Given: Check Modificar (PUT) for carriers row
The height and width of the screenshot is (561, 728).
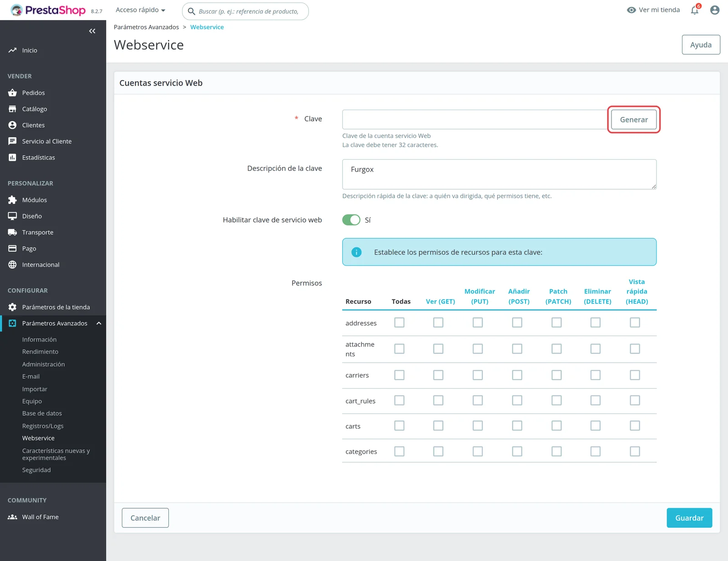Looking at the screenshot, I should pyautogui.click(x=478, y=375).
